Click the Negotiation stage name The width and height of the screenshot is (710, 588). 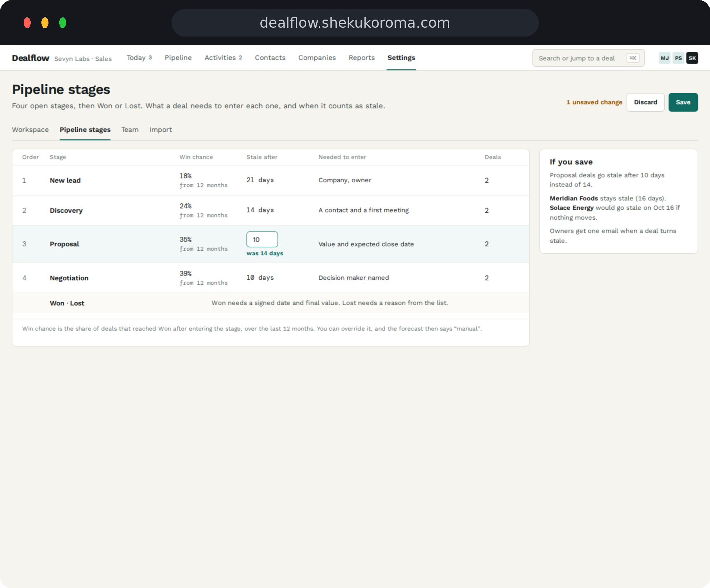tap(69, 278)
